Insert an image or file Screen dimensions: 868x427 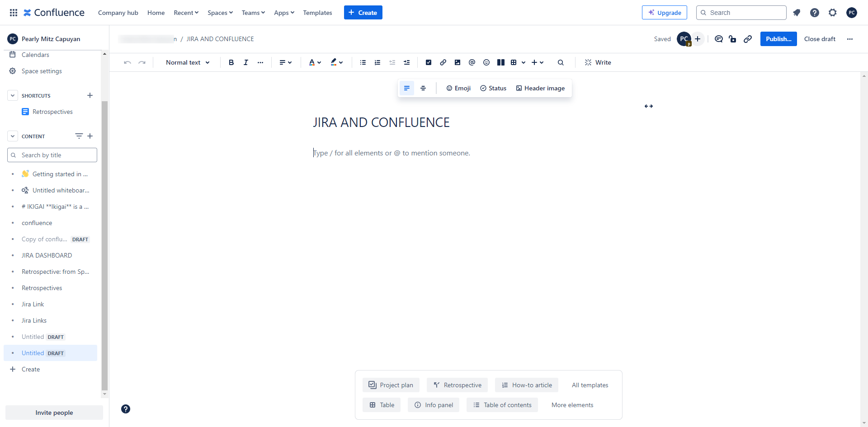(x=458, y=62)
